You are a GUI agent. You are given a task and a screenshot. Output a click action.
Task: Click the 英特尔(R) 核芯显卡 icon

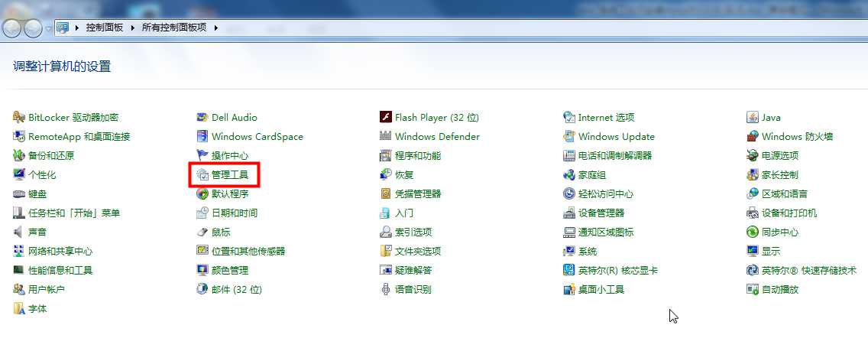click(x=569, y=270)
